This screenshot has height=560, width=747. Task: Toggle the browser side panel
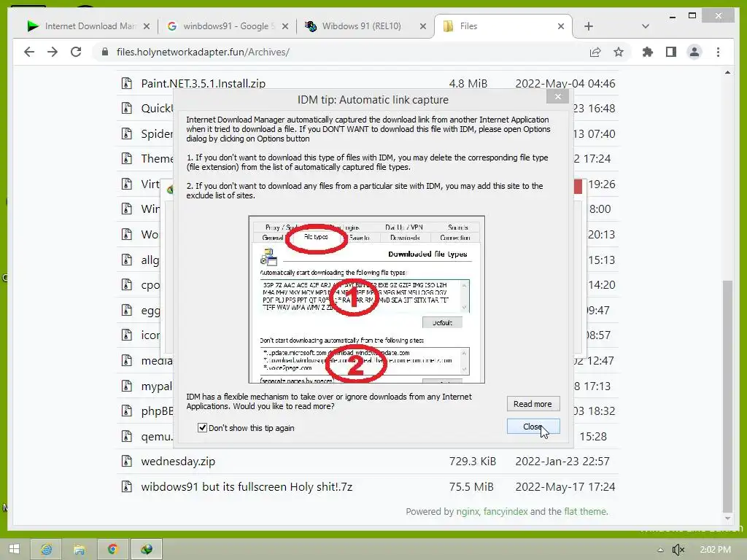coord(671,52)
